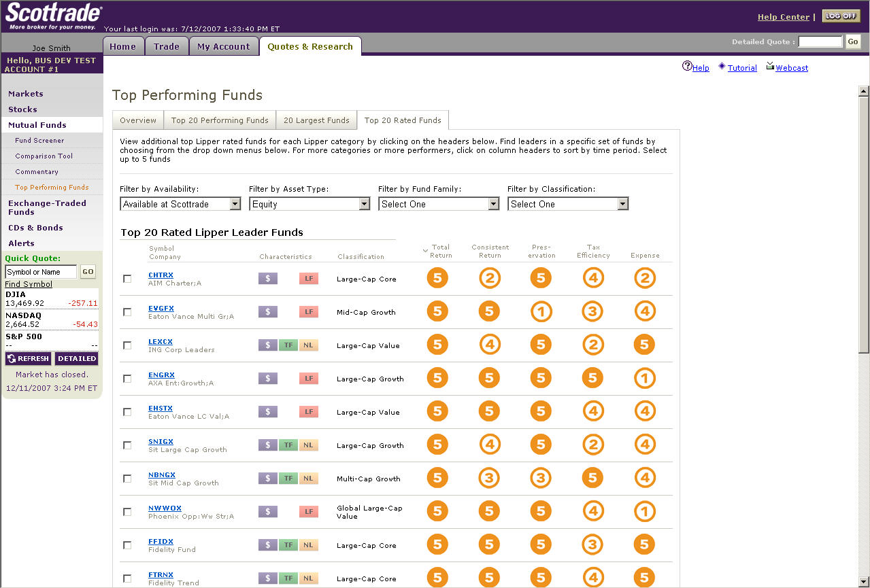Switch to the 20 Largest Funds tab
Image resolution: width=870 pixels, height=588 pixels.
click(x=316, y=120)
